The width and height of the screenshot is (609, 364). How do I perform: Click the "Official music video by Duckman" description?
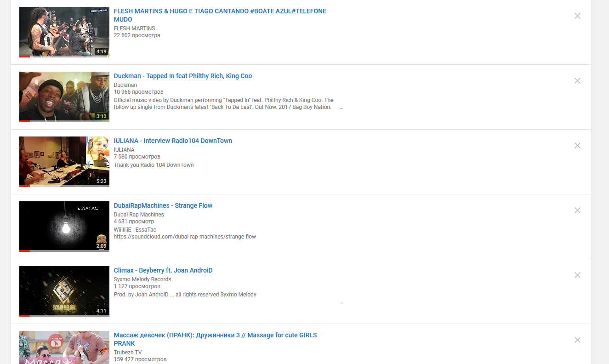(224, 104)
